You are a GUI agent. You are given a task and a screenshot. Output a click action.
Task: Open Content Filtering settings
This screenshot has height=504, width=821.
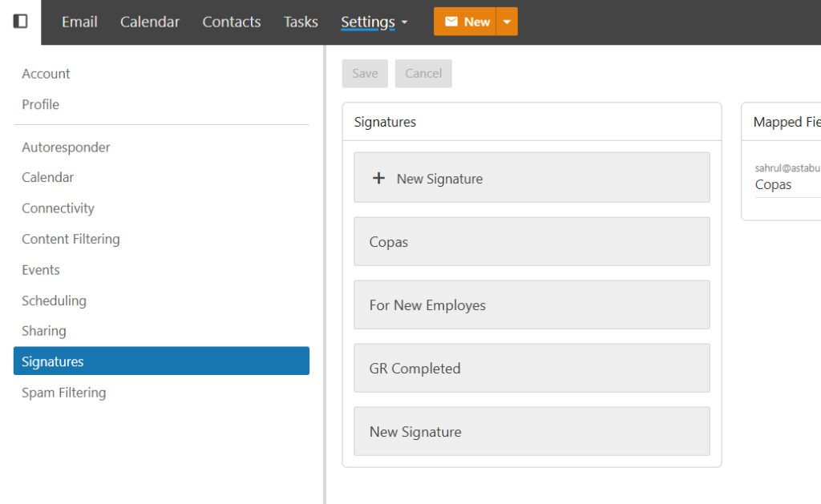pyautogui.click(x=71, y=239)
